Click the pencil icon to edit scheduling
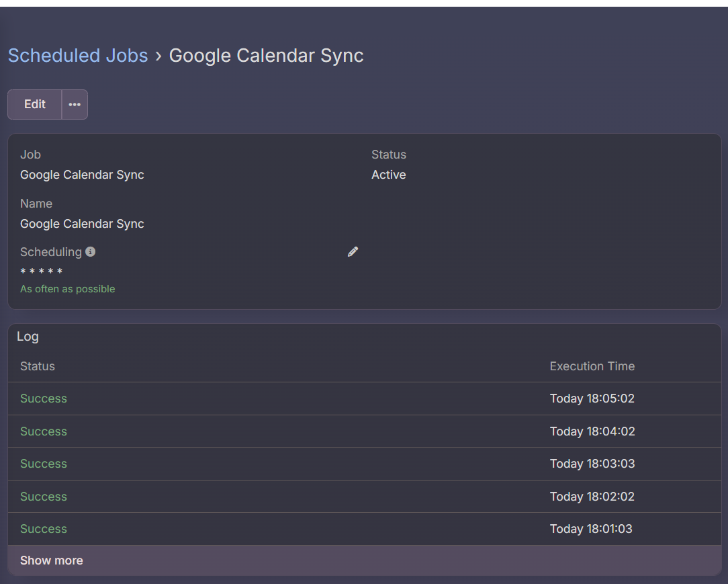The width and height of the screenshot is (728, 584). pos(353,252)
